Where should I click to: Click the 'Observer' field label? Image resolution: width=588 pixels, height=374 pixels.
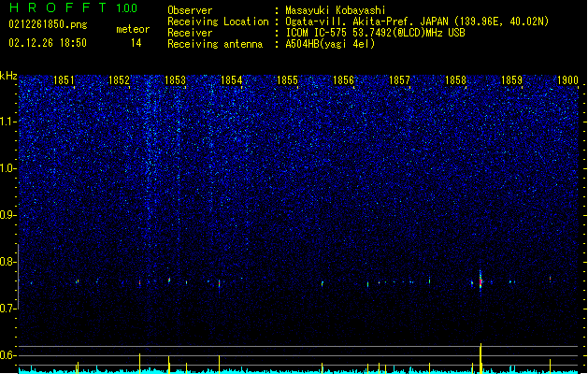coord(190,10)
